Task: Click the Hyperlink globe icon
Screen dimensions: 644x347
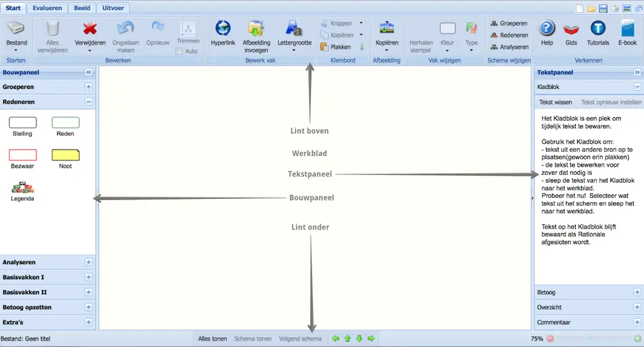Action: click(223, 29)
